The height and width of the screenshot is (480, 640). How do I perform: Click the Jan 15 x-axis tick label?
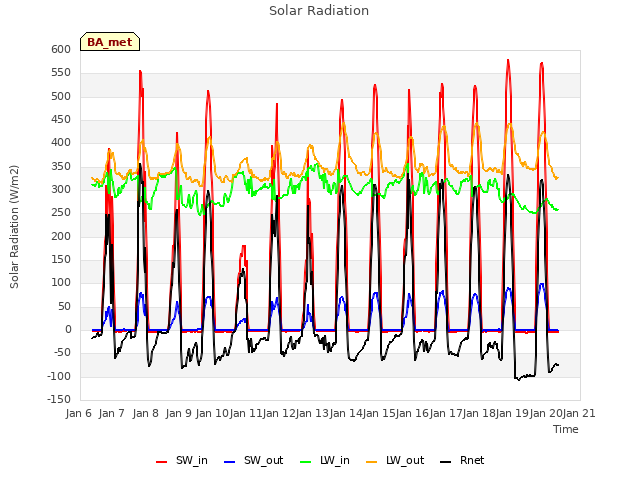379,413
